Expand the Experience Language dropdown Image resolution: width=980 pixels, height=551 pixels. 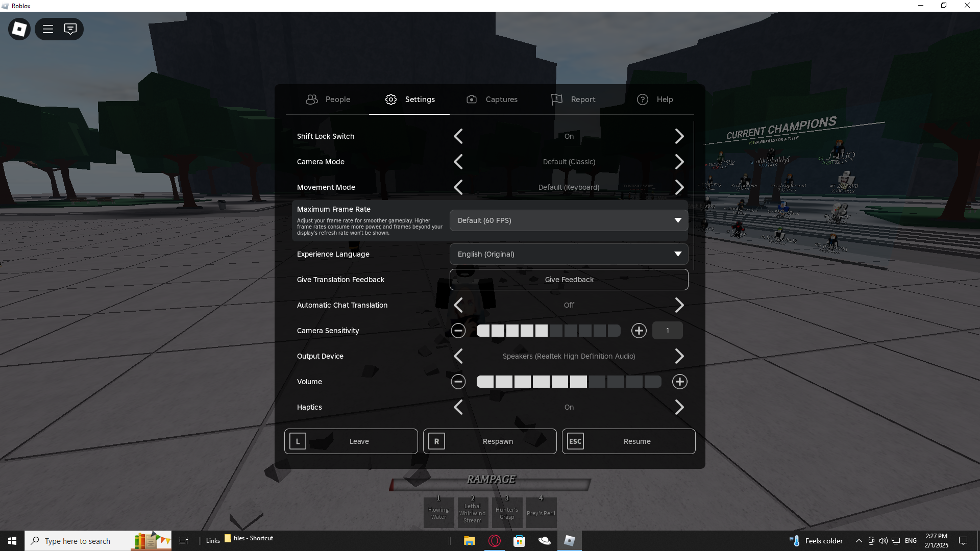point(569,254)
